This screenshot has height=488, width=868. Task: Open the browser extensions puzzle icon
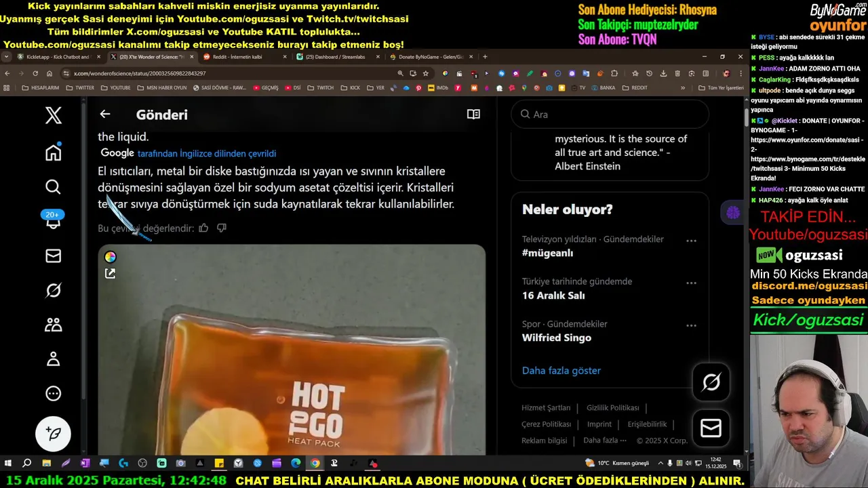(614, 73)
